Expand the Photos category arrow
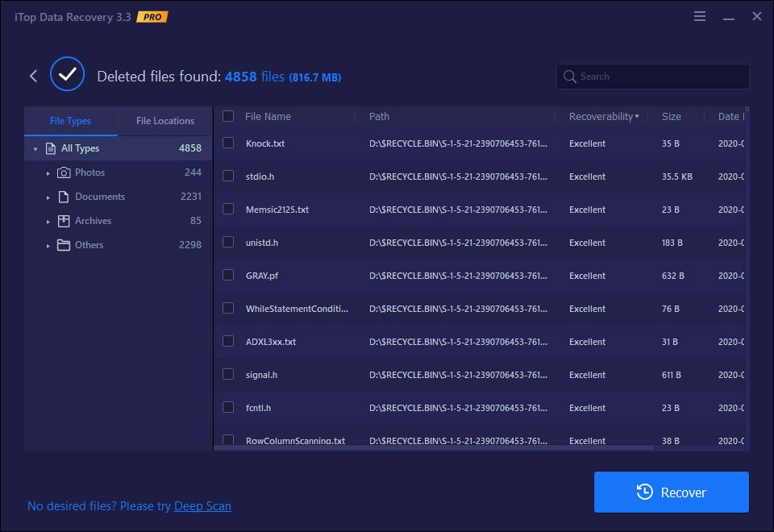The width and height of the screenshot is (774, 532). point(48,173)
